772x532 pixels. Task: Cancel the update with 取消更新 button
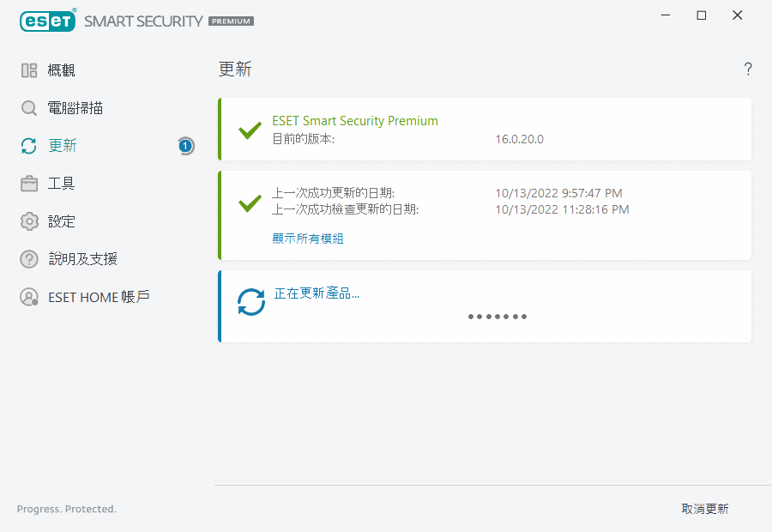point(705,509)
